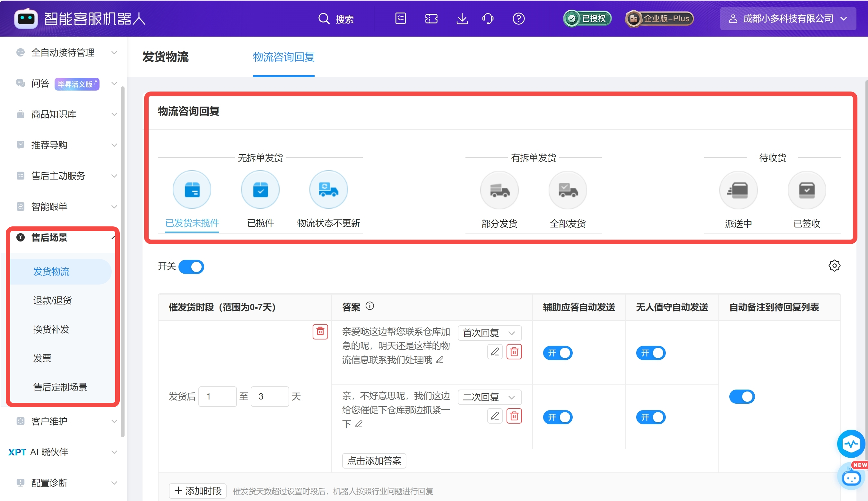
Task: Toggle 辅助应答自动发送 for 二次回复 row
Action: click(x=558, y=417)
